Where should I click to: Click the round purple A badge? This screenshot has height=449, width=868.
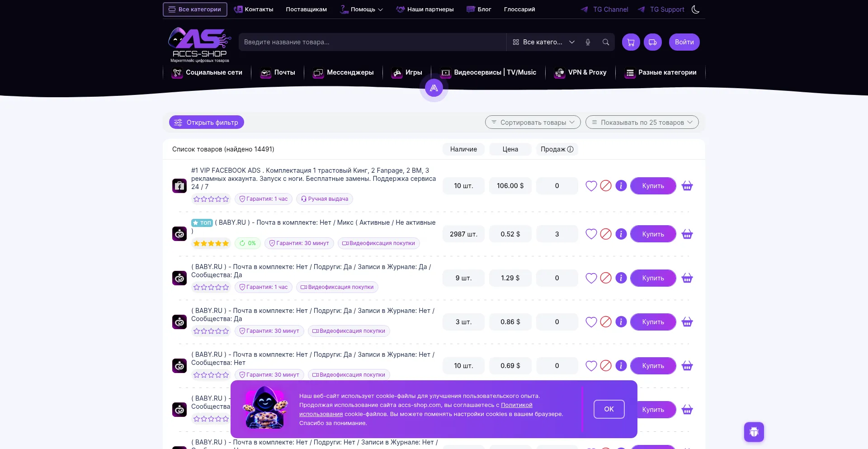tap(434, 88)
